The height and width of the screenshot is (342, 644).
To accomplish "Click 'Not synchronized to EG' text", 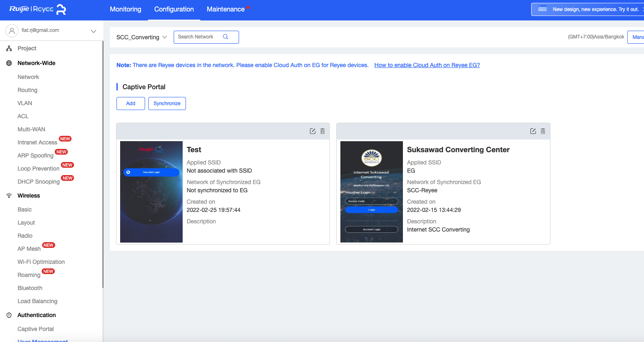I will pyautogui.click(x=217, y=190).
